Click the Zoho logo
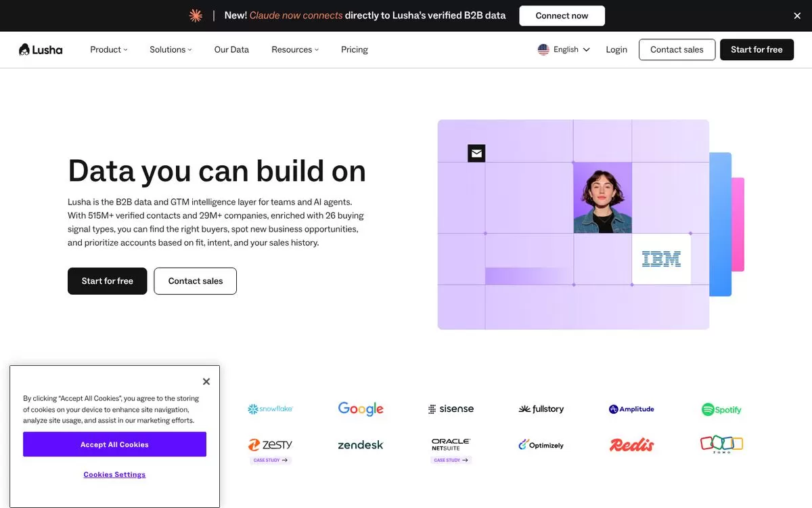This screenshot has height=508, width=812. pyautogui.click(x=721, y=444)
